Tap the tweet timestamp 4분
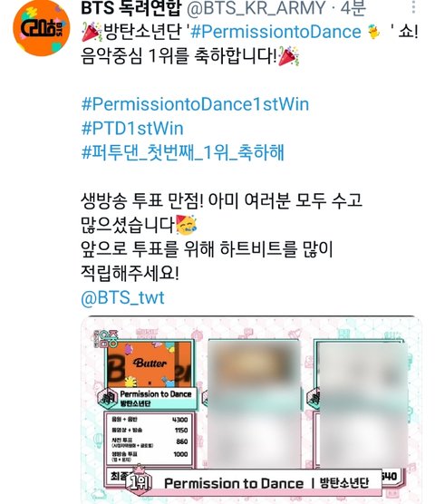This screenshot has height=504, width=435. (x=353, y=8)
